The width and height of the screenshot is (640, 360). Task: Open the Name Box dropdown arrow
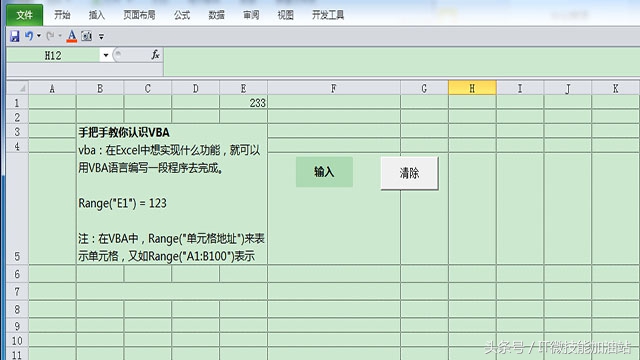(x=106, y=55)
